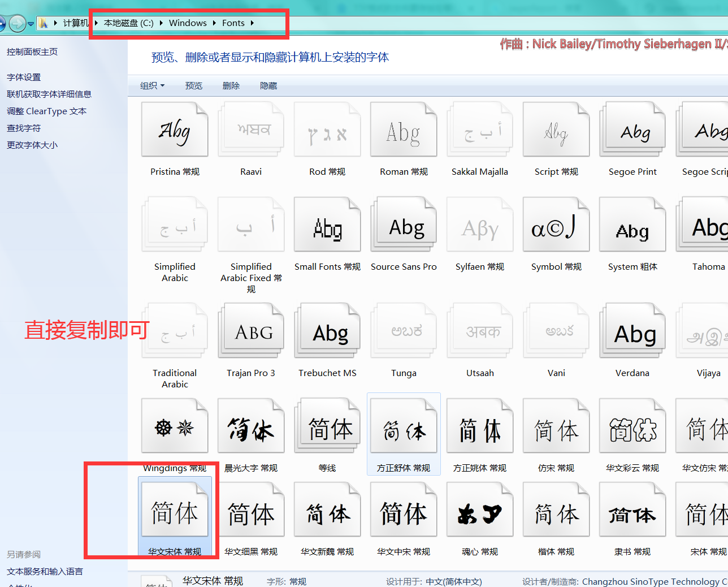Viewport: 728px width, 587px height.
Task: Click the 删除 toolbar button
Action: point(231,85)
